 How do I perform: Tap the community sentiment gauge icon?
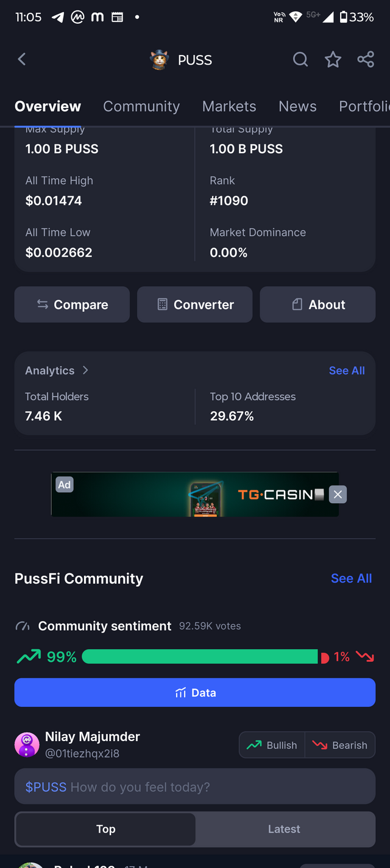23,626
